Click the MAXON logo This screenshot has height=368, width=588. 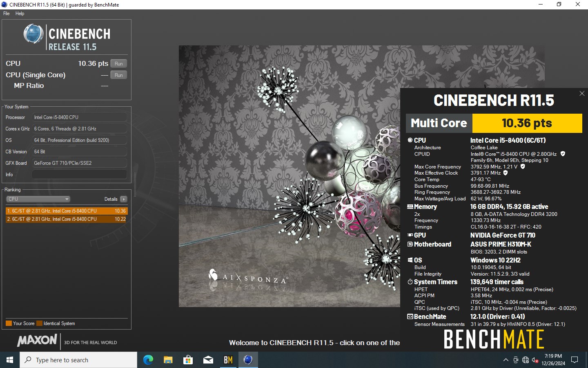(x=37, y=341)
